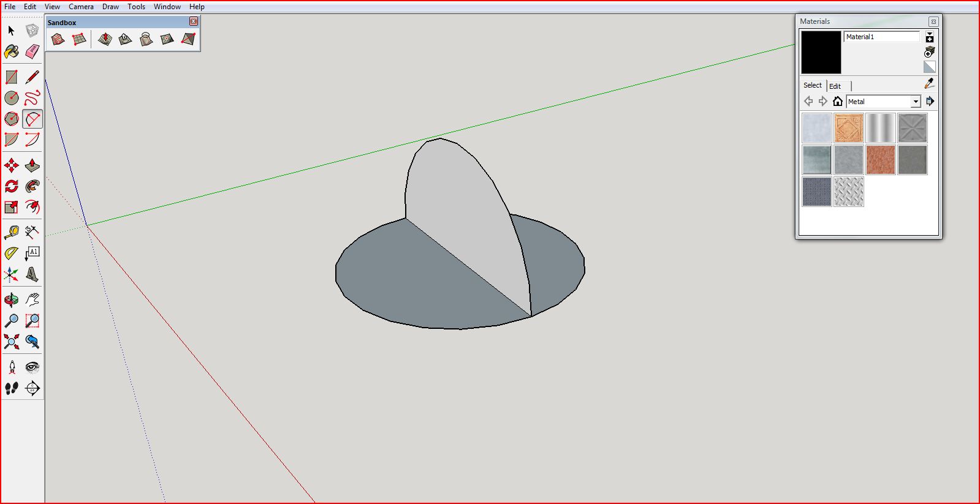Viewport: 980px width, 504px height.
Task: Click the Zoom magnifier tool
Action: (11, 321)
